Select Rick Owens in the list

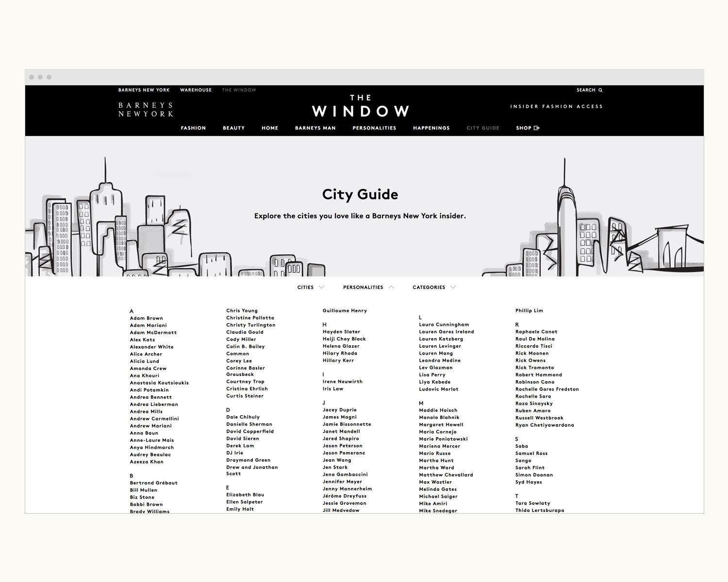(x=530, y=360)
